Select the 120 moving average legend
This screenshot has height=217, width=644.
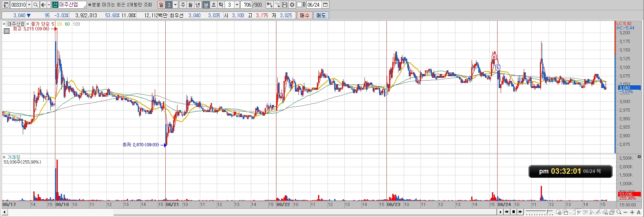[76, 24]
